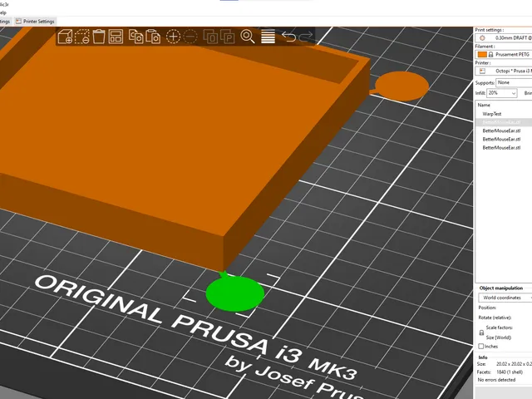The image size is (532, 399).
Task: Click the Name column header
Action: [x=484, y=105]
